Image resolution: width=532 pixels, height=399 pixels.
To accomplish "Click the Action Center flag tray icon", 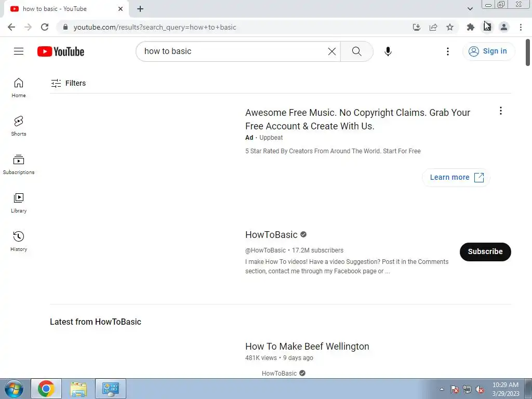I will [x=454, y=389].
